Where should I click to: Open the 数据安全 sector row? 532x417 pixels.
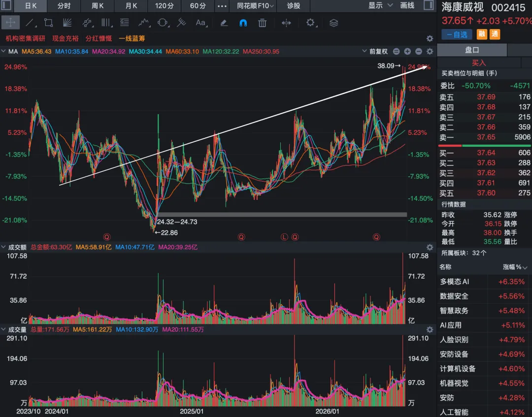(484, 296)
